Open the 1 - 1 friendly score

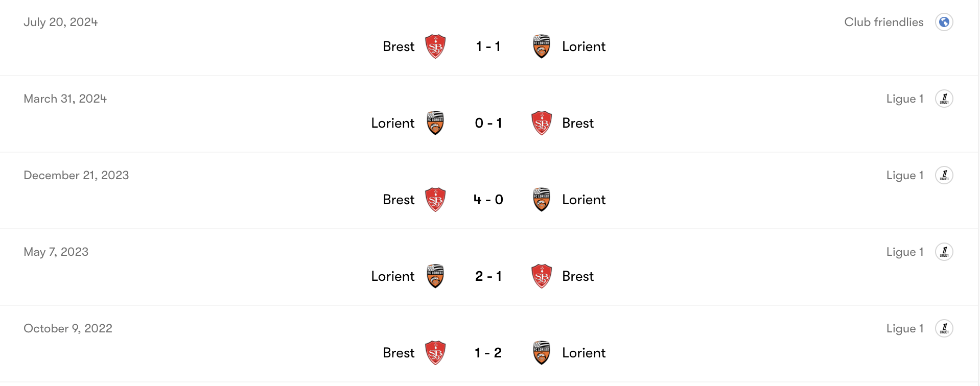[x=488, y=46]
